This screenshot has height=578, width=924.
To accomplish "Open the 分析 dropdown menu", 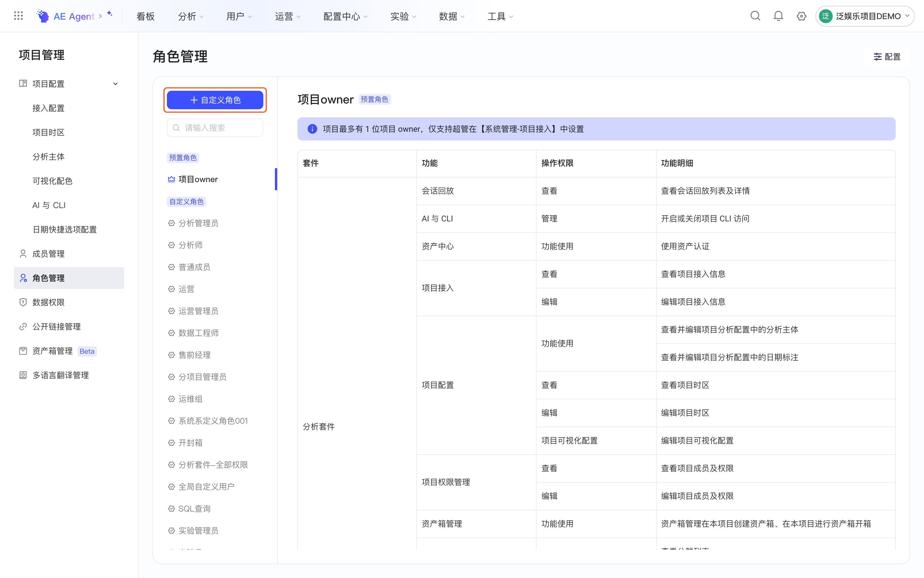I will click(x=191, y=16).
